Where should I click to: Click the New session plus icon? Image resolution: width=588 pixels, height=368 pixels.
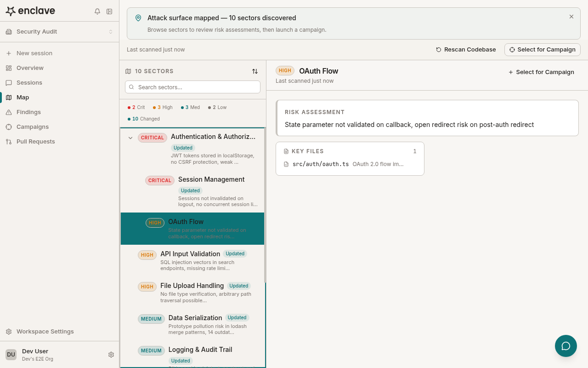coord(9,53)
